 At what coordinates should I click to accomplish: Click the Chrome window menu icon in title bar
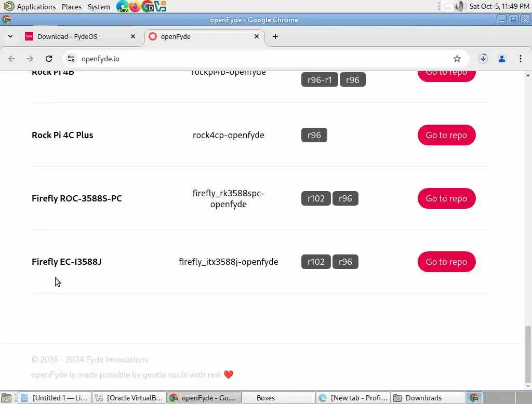pyautogui.click(x=6, y=20)
